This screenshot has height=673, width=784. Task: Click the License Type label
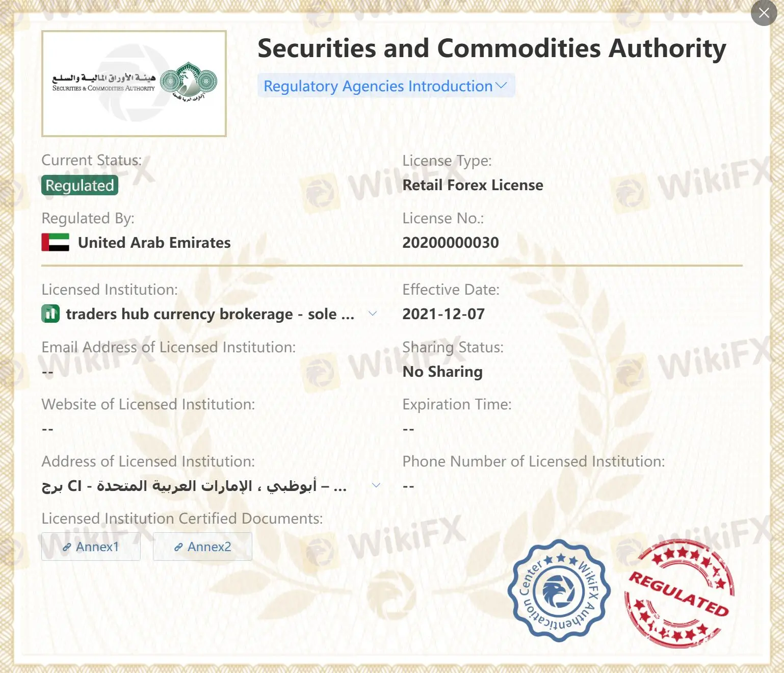click(447, 161)
